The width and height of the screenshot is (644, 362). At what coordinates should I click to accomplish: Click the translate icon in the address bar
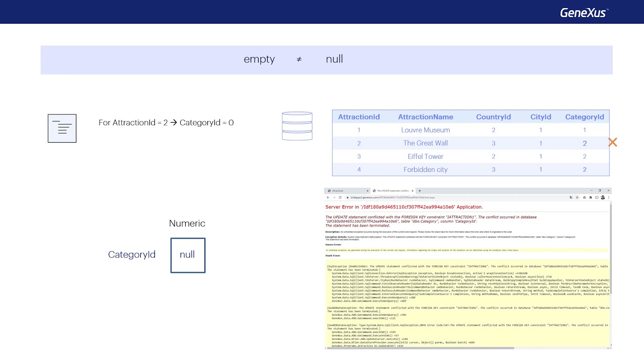point(571,197)
